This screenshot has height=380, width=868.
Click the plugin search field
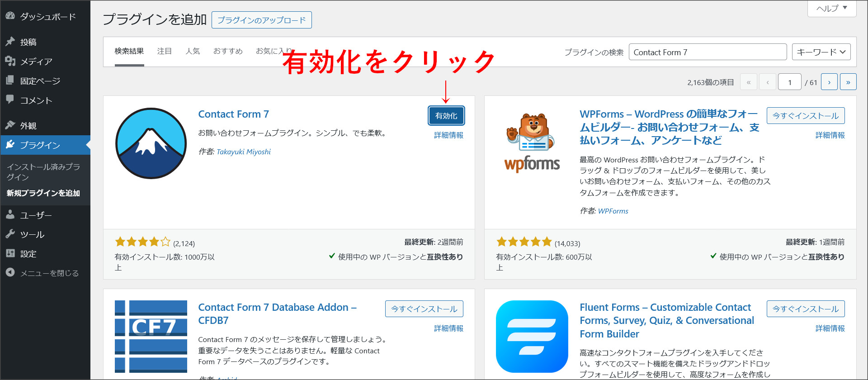click(x=708, y=52)
